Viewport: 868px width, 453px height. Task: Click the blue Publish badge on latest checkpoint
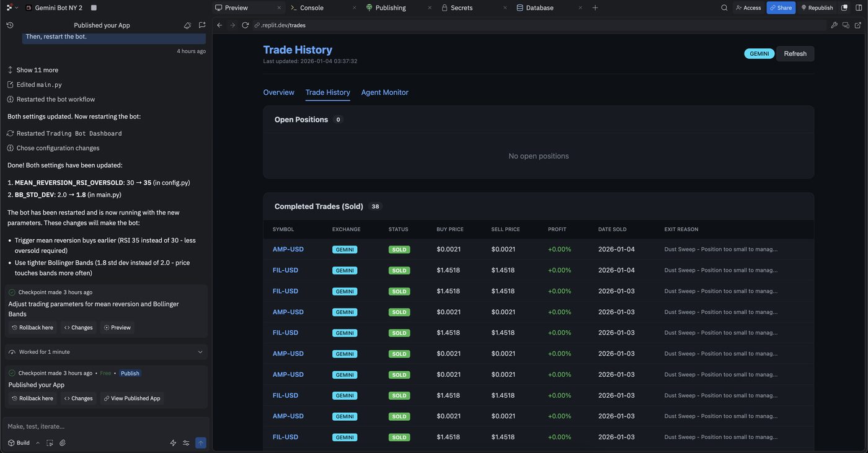coord(130,373)
